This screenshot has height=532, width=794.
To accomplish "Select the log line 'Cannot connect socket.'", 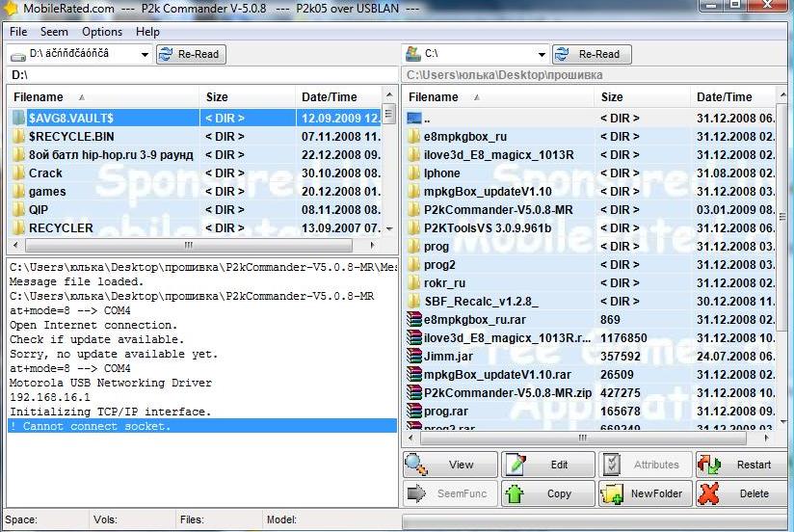I will (x=202, y=426).
